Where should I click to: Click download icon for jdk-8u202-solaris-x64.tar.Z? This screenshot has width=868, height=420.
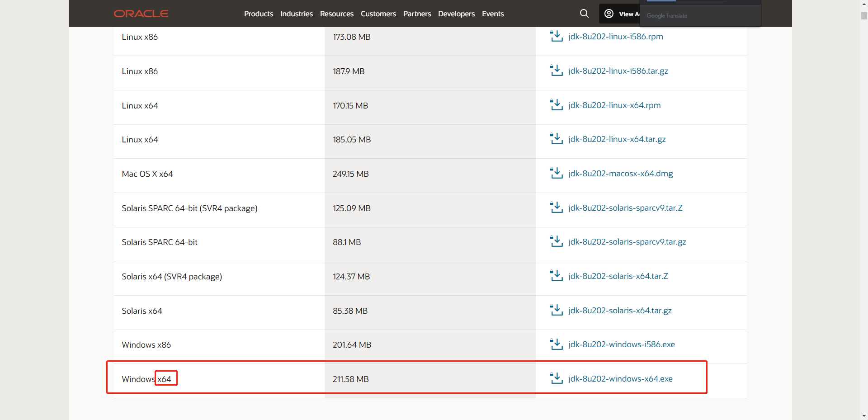556,276
